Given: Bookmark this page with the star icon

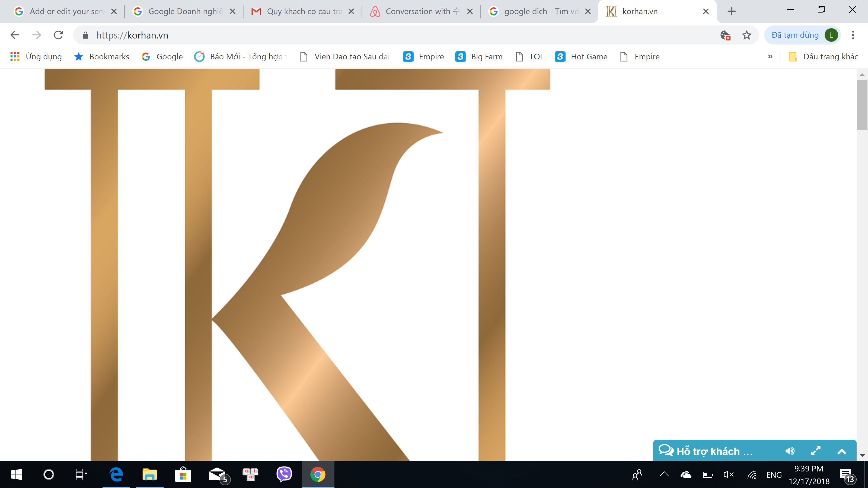Looking at the screenshot, I should (x=747, y=35).
